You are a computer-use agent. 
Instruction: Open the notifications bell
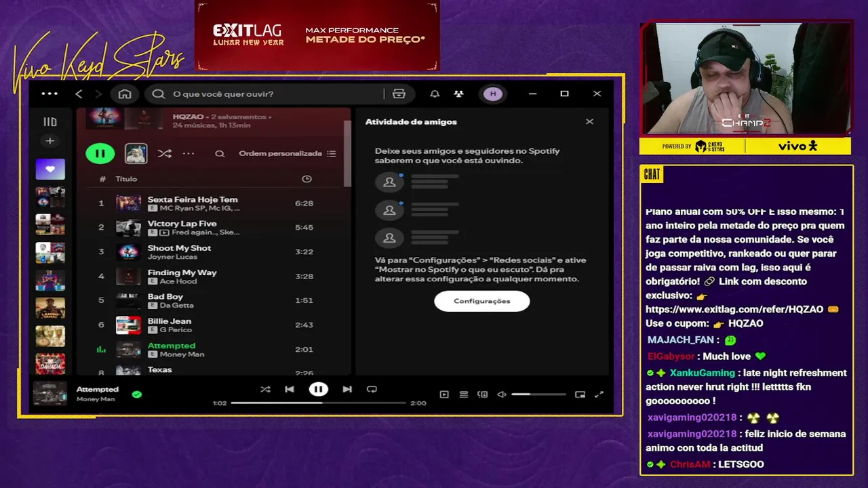(x=435, y=94)
